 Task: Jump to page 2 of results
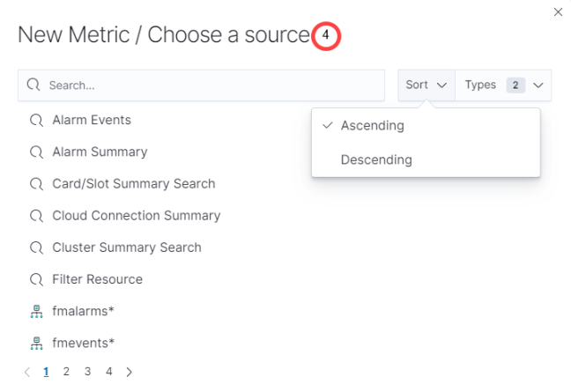point(66,372)
